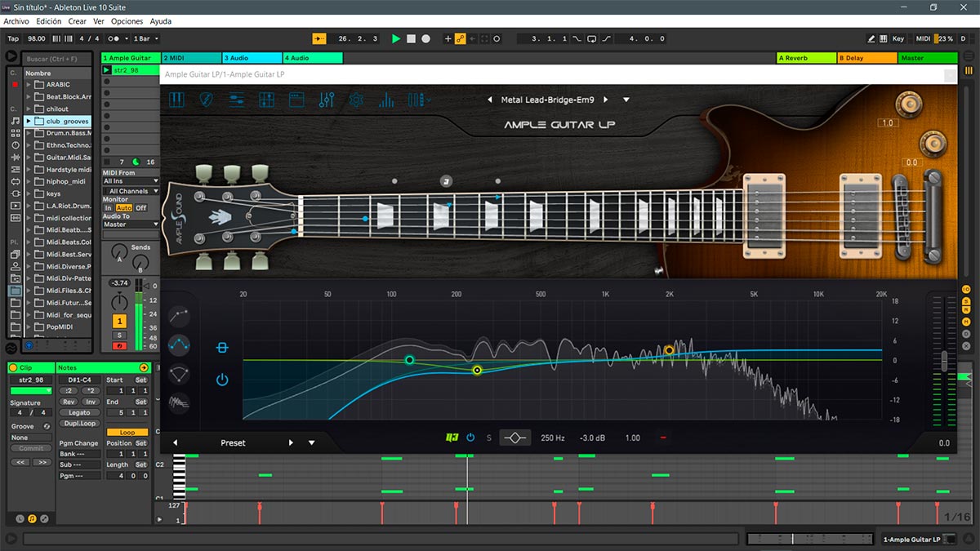This screenshot has height=551, width=980.
Task: Open the Ver menu
Action: (99, 21)
